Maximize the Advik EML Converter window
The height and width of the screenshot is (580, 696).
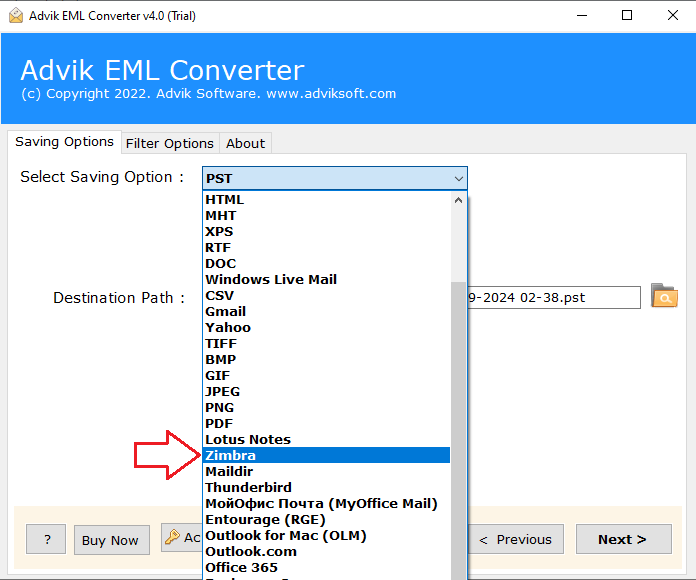pyautogui.click(x=627, y=16)
